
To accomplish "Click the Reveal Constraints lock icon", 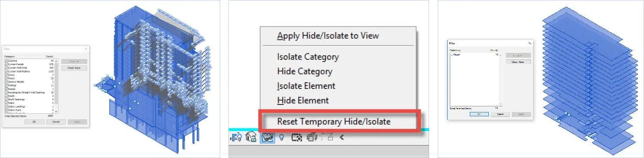I will pyautogui.click(x=330, y=138).
